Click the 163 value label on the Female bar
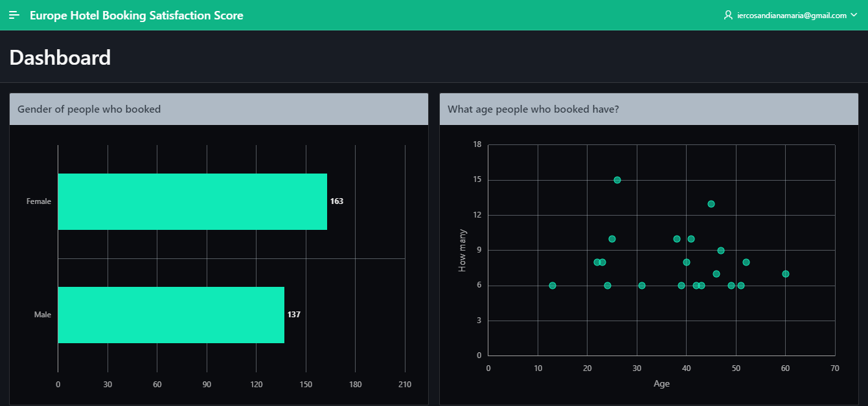Screen dimensions: 868x406 pos(337,201)
